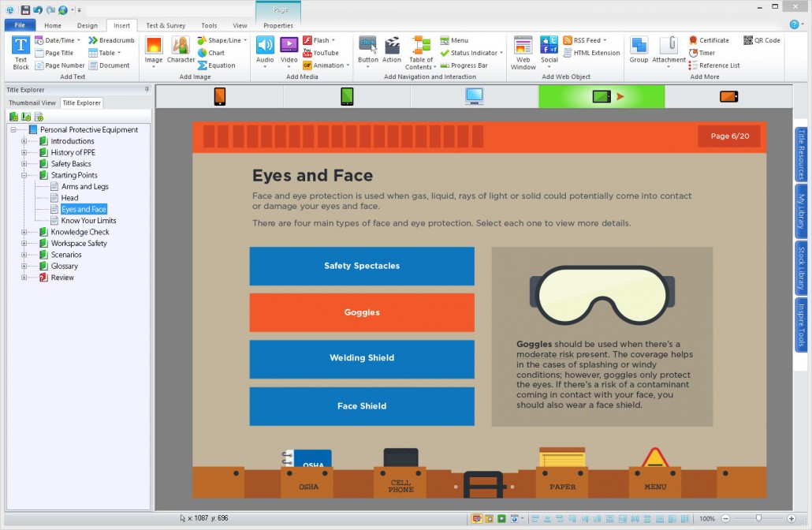Add a Breadcrumb to the page

coord(113,39)
